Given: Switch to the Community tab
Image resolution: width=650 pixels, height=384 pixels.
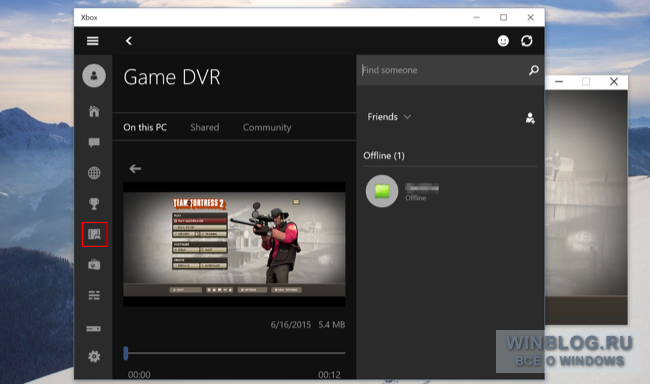Looking at the screenshot, I should point(267,127).
